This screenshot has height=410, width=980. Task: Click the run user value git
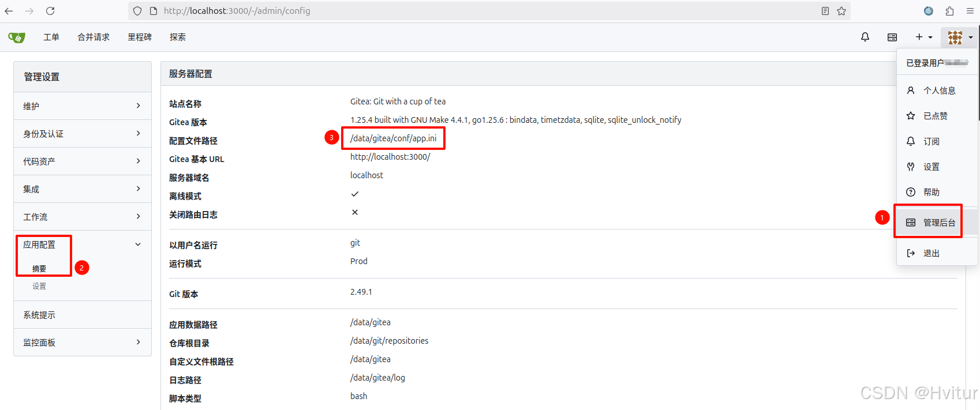click(355, 243)
